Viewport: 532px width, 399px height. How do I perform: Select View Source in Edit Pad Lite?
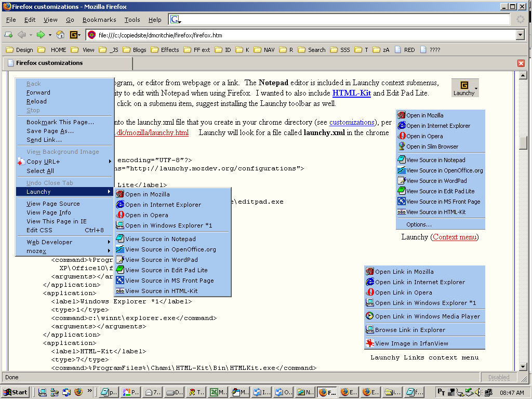click(x=172, y=270)
